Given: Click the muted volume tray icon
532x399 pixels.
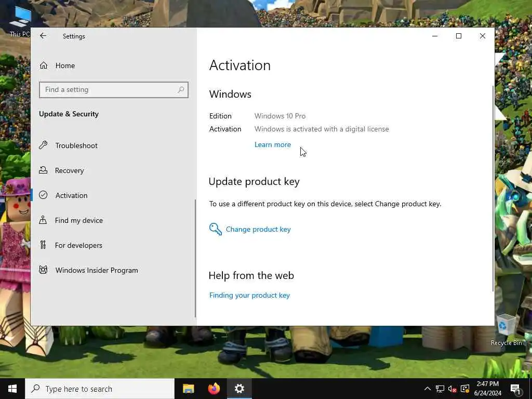Looking at the screenshot, I should (x=453, y=389).
